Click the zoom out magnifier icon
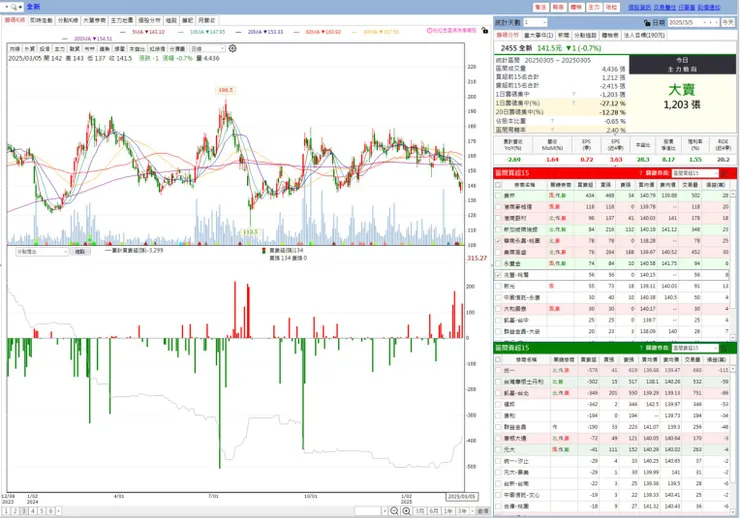 click(394, 511)
